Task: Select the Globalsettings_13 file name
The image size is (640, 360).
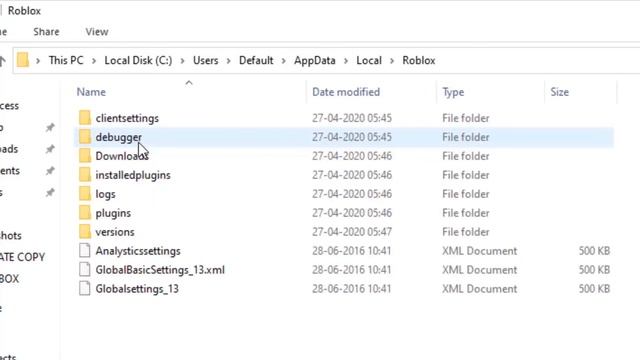Action: 137,289
